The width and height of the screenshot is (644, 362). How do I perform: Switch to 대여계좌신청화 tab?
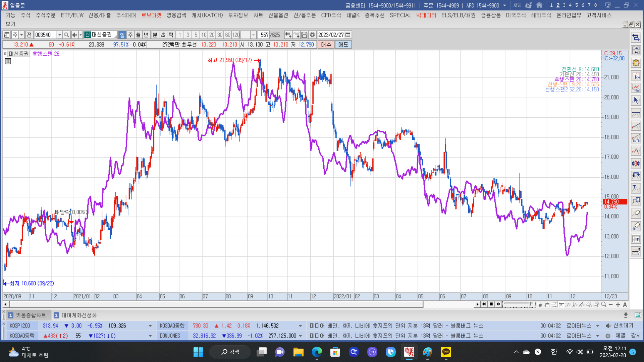(78, 315)
